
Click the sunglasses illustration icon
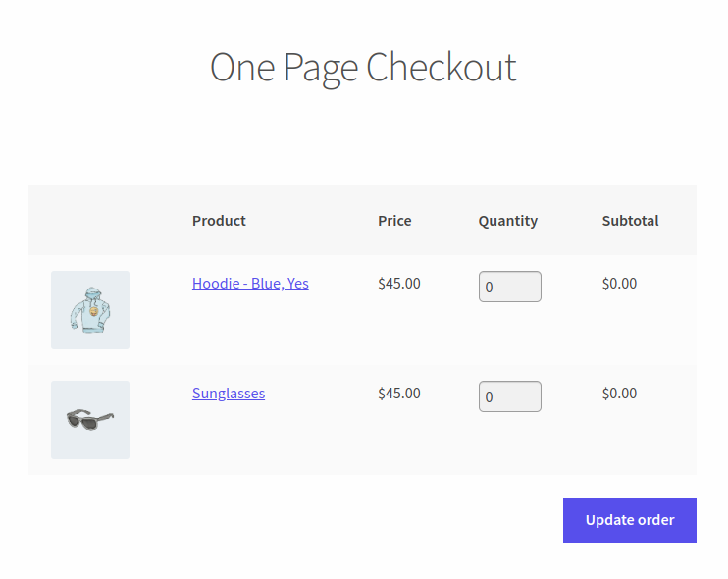[x=90, y=419]
